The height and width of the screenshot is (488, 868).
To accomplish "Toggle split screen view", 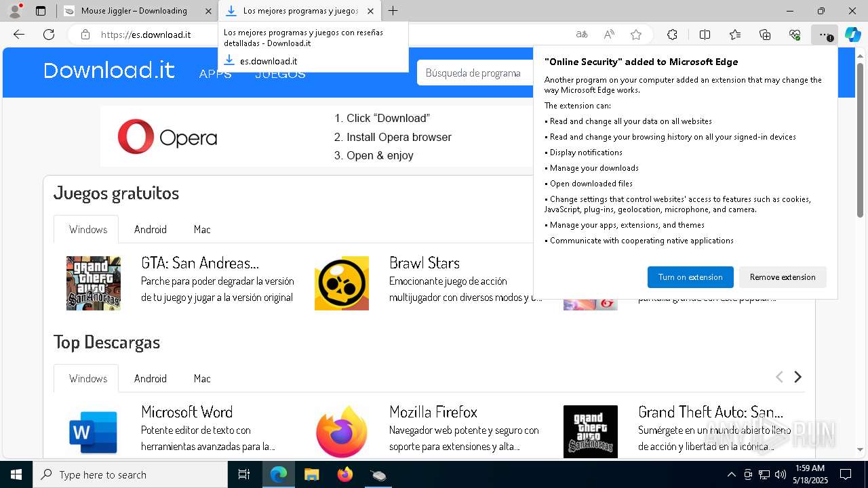I will pos(705,35).
